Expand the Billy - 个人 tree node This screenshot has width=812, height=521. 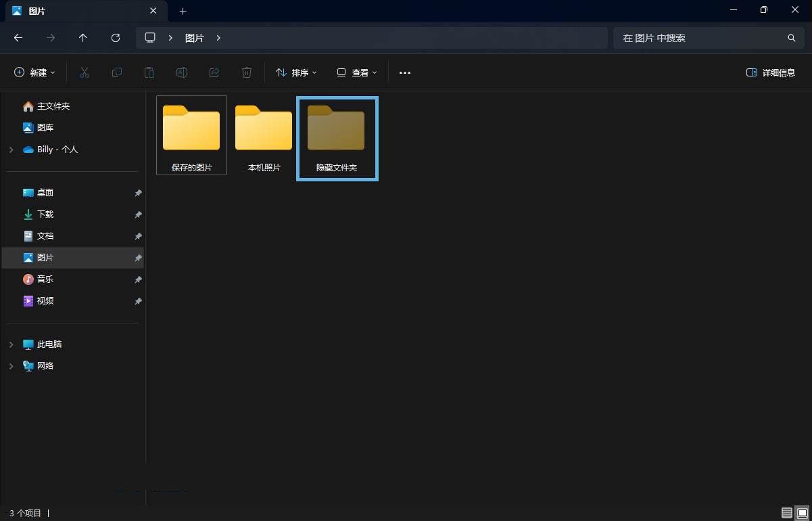[11, 149]
